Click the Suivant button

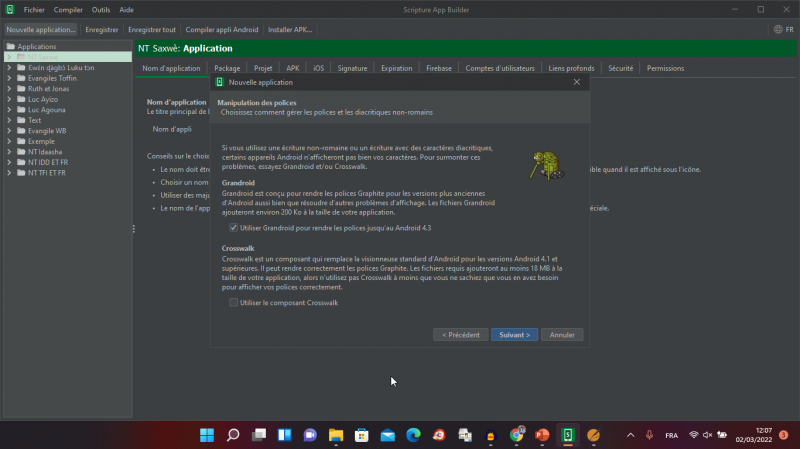click(x=515, y=335)
